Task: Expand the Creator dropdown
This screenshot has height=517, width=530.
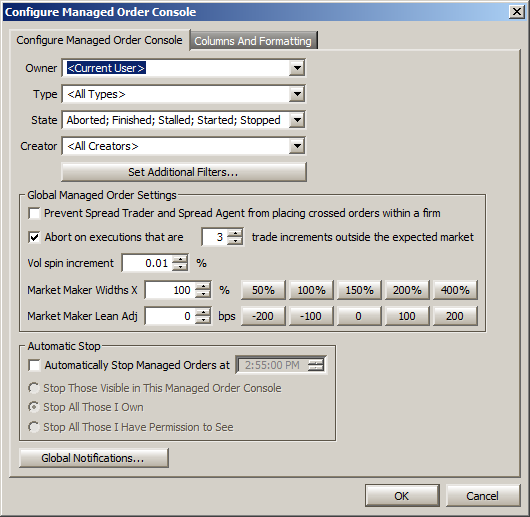Action: (x=297, y=146)
